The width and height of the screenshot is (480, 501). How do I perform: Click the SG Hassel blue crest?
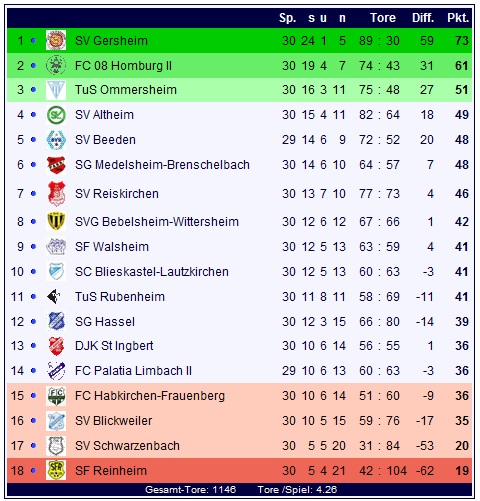[x=56, y=321]
